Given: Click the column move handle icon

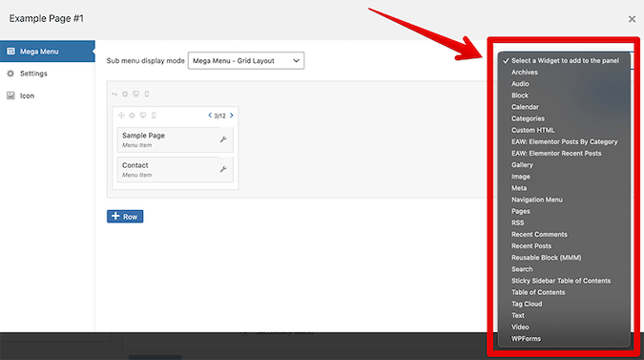Looking at the screenshot, I should (x=121, y=116).
